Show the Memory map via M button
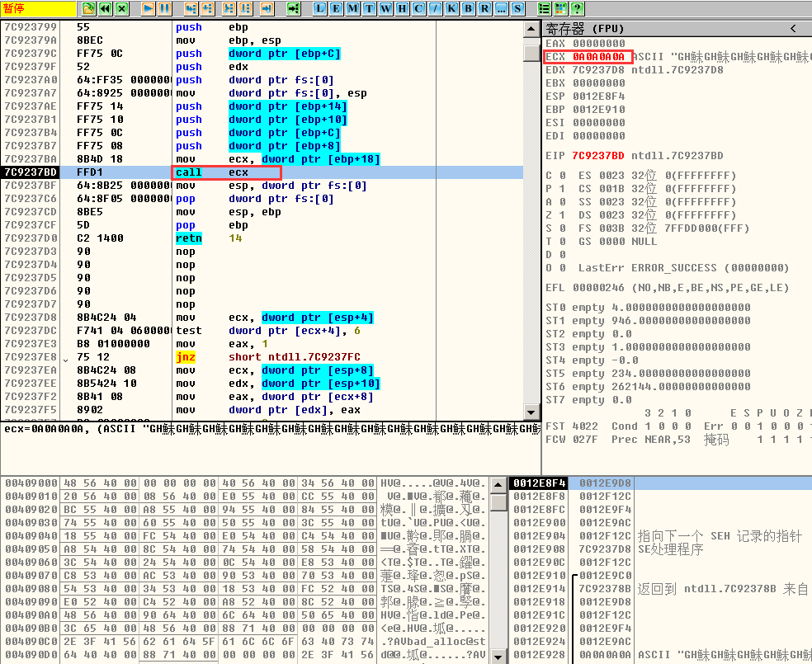The height and width of the screenshot is (664, 812). coord(355,8)
